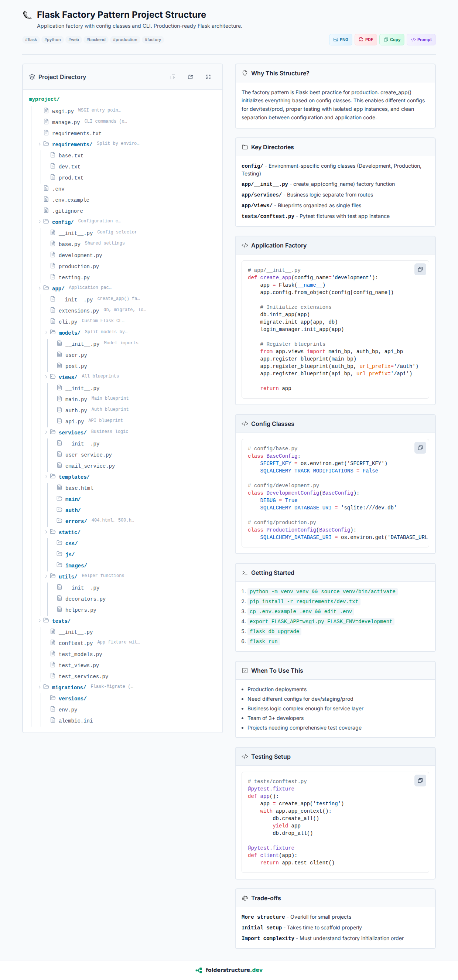The image size is (458, 980).
Task: Select wsgi.py in the directory tree
Action: (63, 111)
